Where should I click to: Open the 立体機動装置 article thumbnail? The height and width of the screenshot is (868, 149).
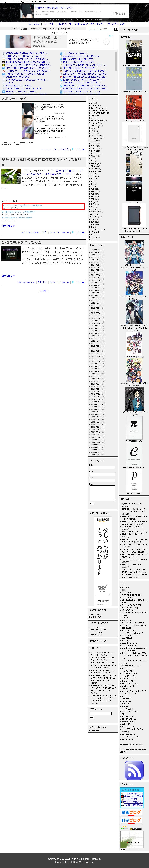11,176
